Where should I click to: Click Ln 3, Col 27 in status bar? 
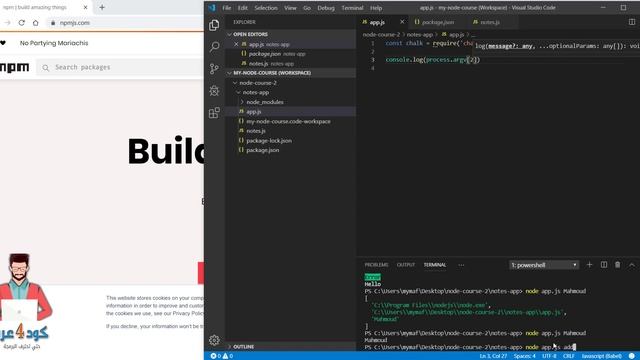[493, 356]
